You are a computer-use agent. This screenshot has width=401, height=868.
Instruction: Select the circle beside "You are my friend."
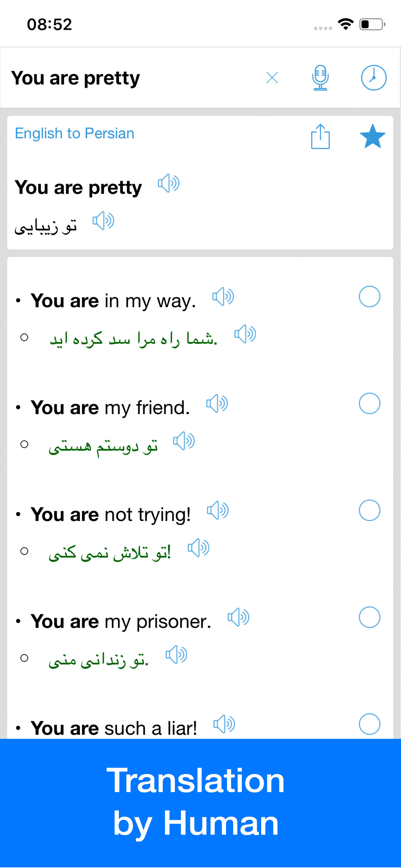tap(369, 403)
